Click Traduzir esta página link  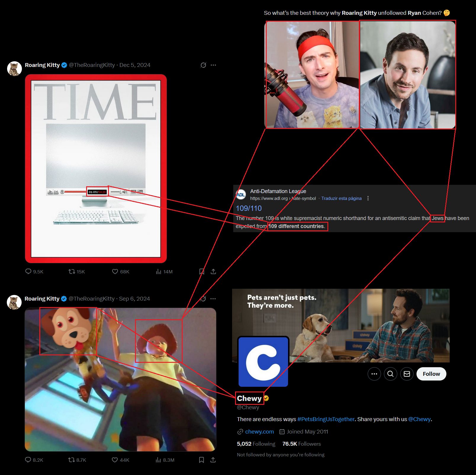click(x=341, y=198)
